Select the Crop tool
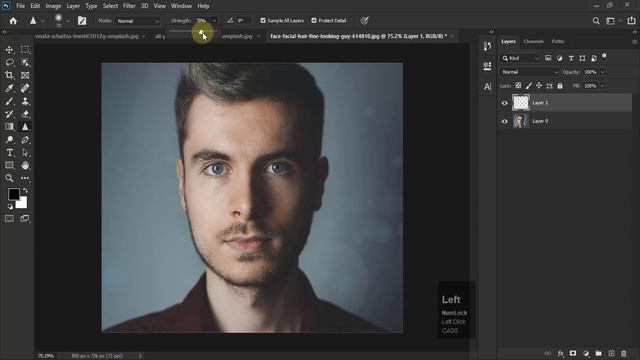Viewport: 640px width, 360px height. [9, 75]
